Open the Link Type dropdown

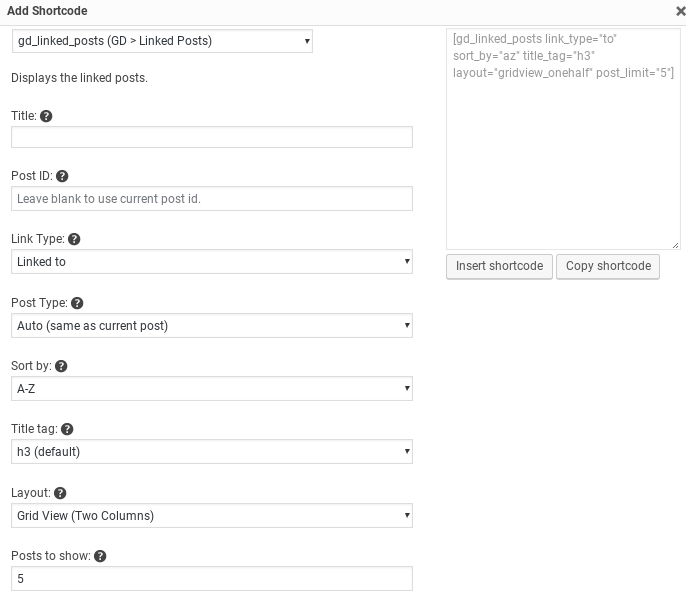click(x=212, y=262)
